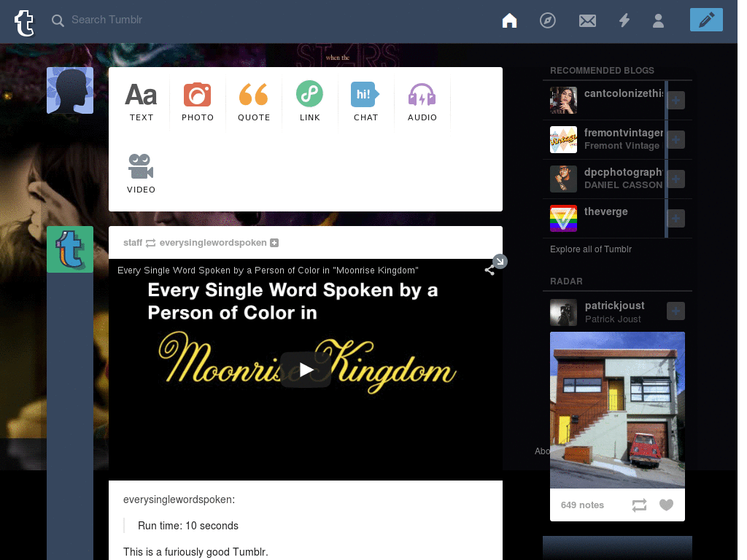Follow theverge with plus button

pos(676,219)
